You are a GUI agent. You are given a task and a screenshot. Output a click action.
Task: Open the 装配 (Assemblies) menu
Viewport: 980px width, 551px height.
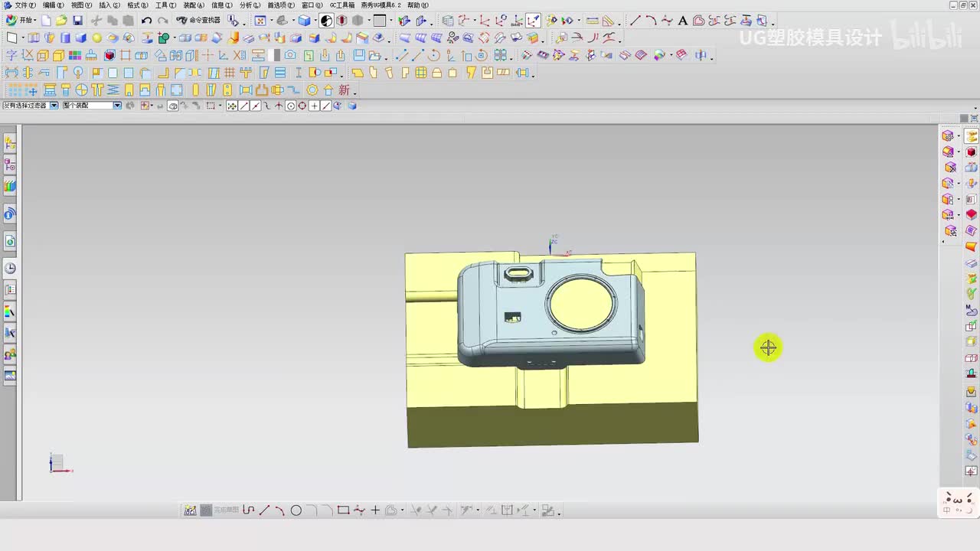click(x=194, y=5)
